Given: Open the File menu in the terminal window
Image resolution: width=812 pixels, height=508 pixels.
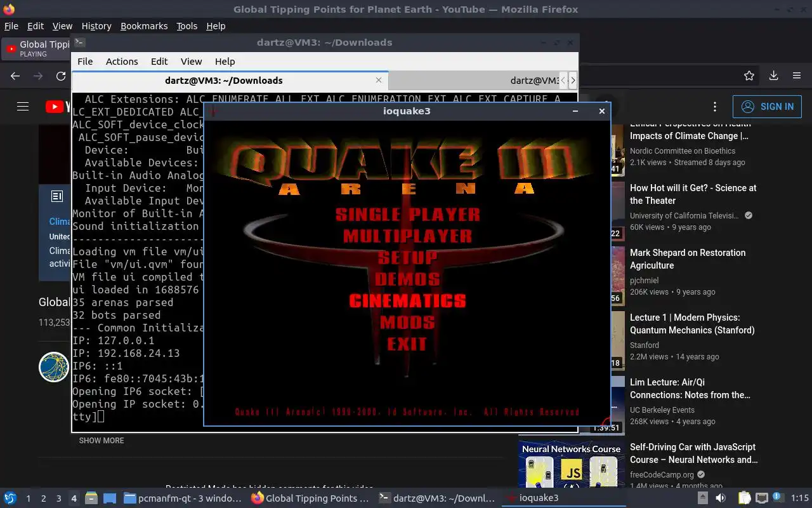Looking at the screenshot, I should pos(85,62).
